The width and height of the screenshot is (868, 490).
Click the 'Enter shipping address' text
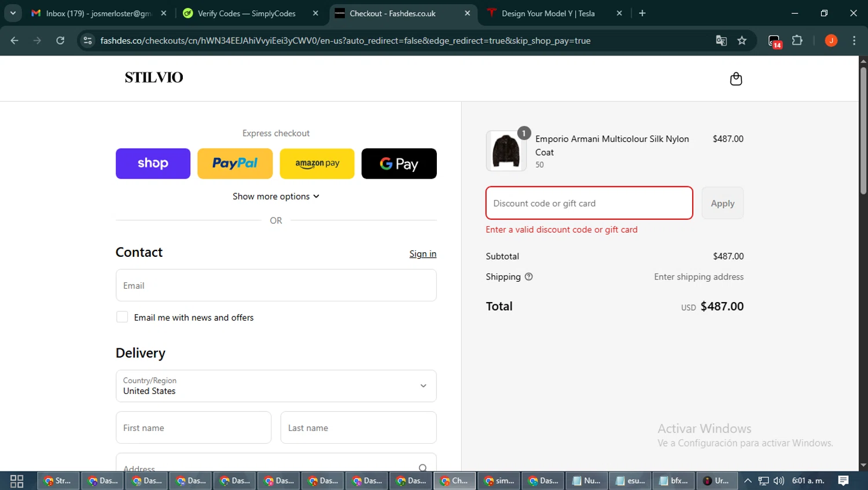698,277
